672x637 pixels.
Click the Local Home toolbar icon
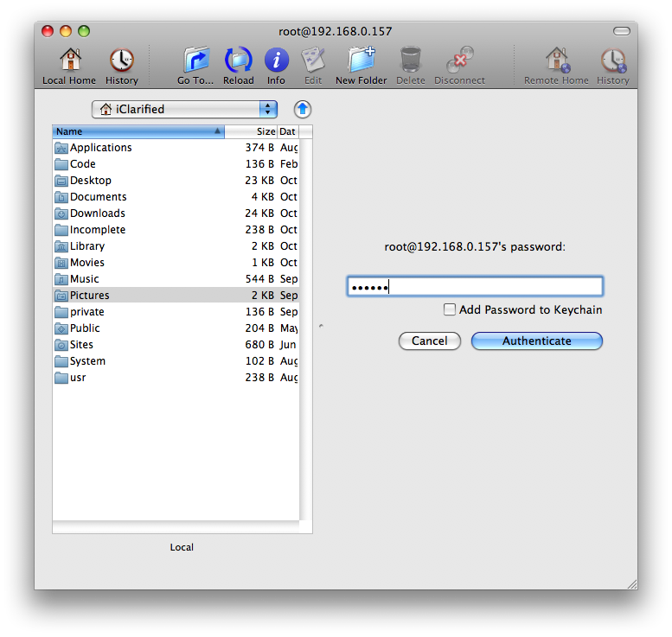point(69,61)
